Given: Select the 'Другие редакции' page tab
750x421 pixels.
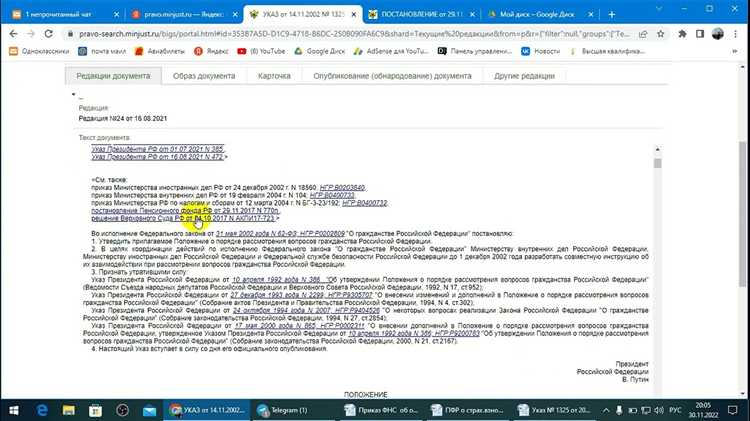Looking at the screenshot, I should pos(524,76).
